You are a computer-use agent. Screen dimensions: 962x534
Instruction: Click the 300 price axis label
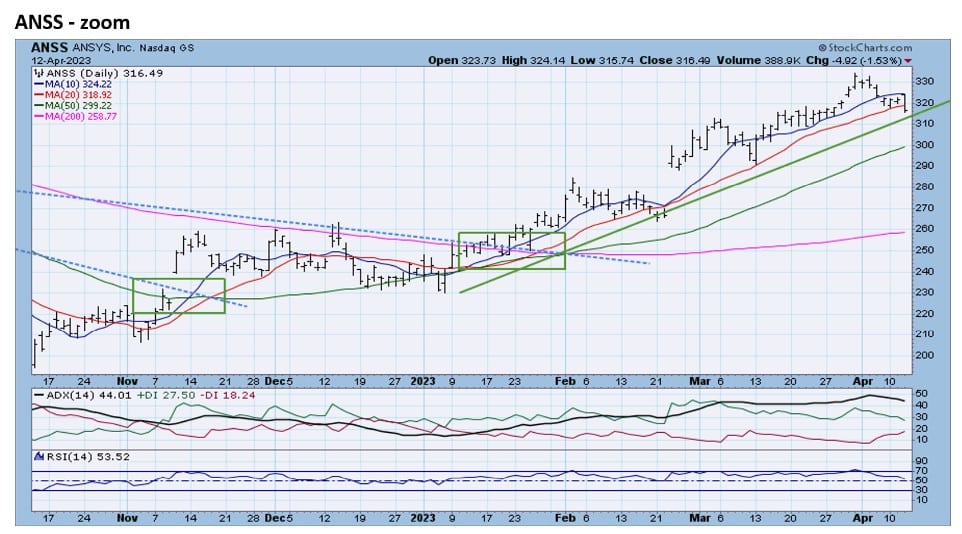(x=925, y=145)
